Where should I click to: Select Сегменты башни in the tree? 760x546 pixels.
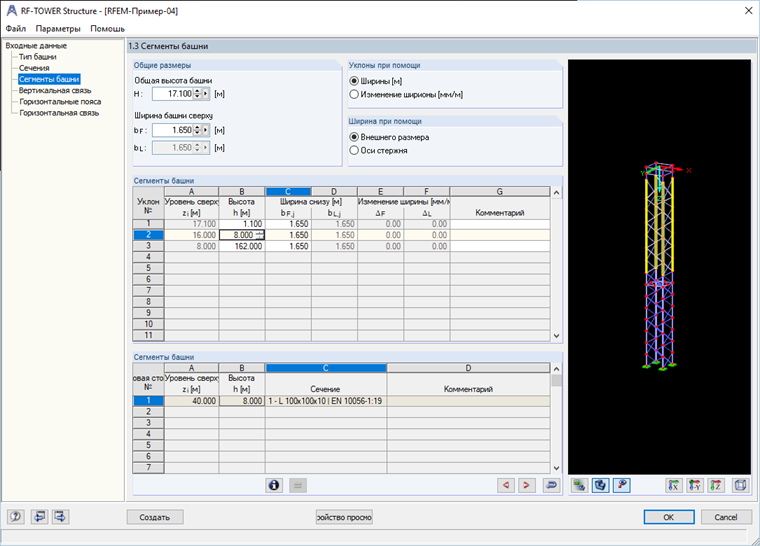point(49,79)
